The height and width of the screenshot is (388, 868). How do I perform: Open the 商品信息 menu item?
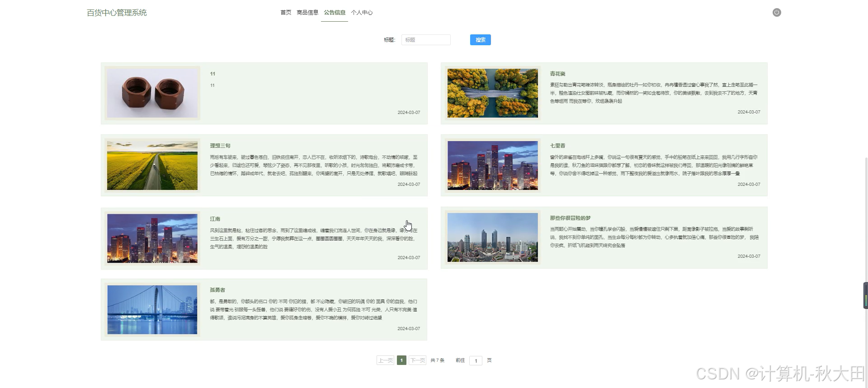(307, 13)
